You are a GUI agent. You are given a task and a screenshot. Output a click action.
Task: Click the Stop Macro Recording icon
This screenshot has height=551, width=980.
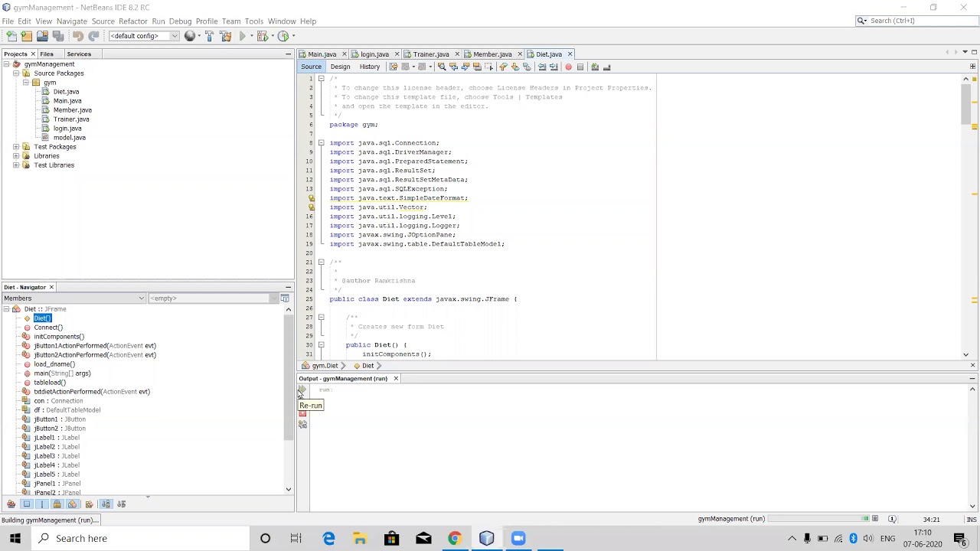(x=580, y=67)
